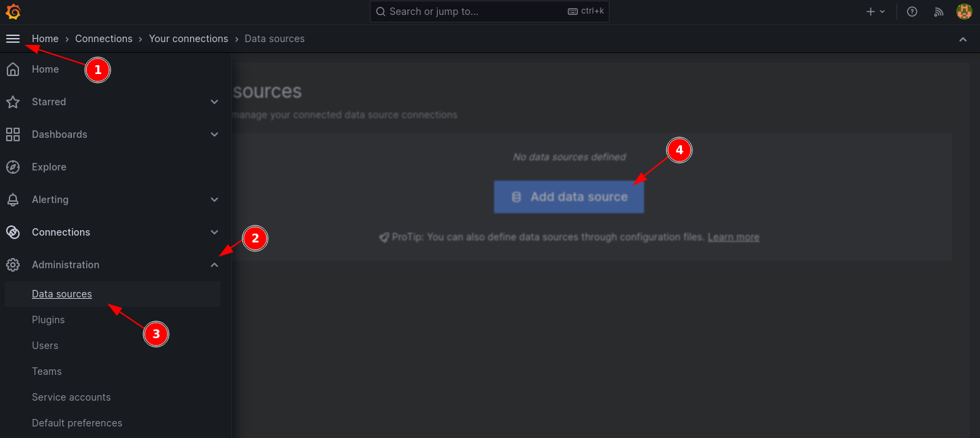Toggle the hamburger menu icon
Image resolution: width=980 pixels, height=438 pixels.
tap(13, 39)
